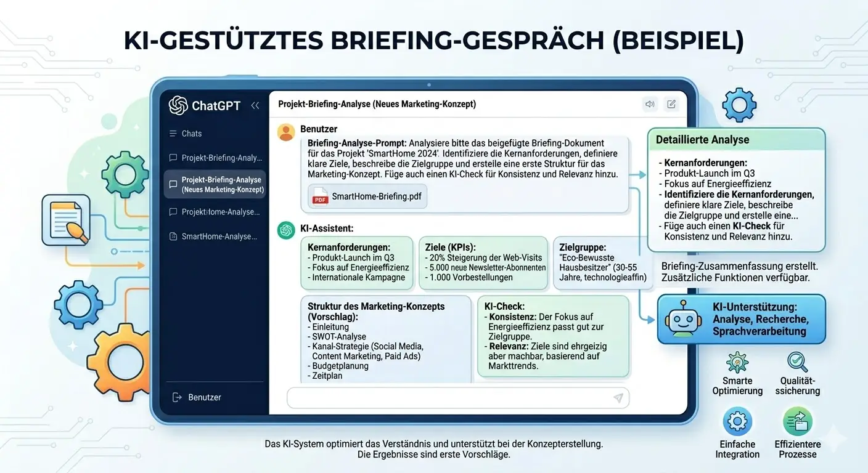Viewport: 868px width, 473px height.
Task: Click the KI-Unterstützung robot icon
Action: 682,319
